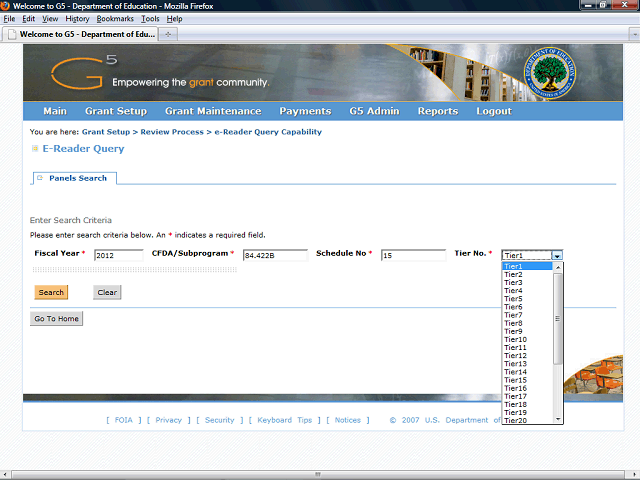Open the File menu

point(9,19)
